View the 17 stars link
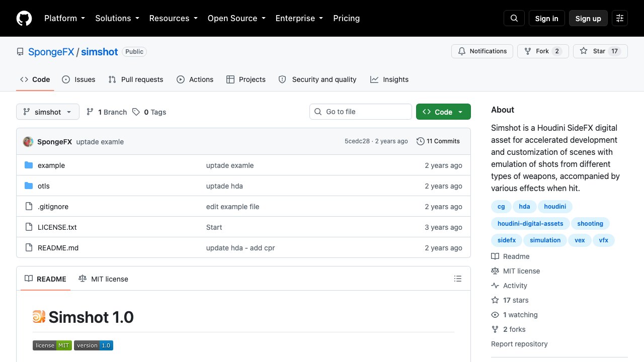 (x=510, y=300)
